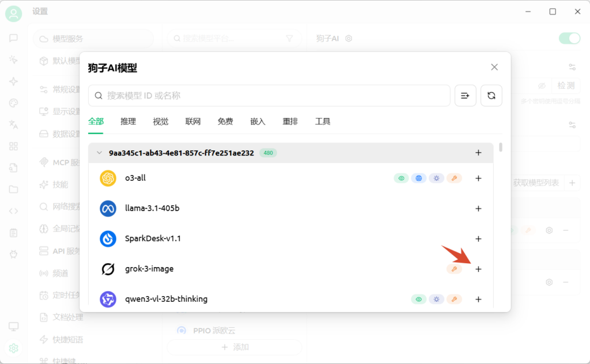
Task: Click the 添加 button at bottom
Action: (235, 347)
